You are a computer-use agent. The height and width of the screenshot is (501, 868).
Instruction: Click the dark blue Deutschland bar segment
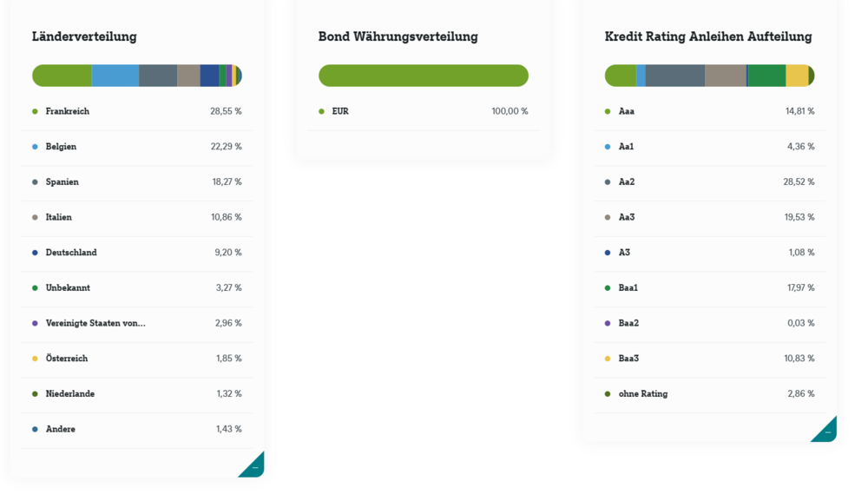[x=209, y=76]
